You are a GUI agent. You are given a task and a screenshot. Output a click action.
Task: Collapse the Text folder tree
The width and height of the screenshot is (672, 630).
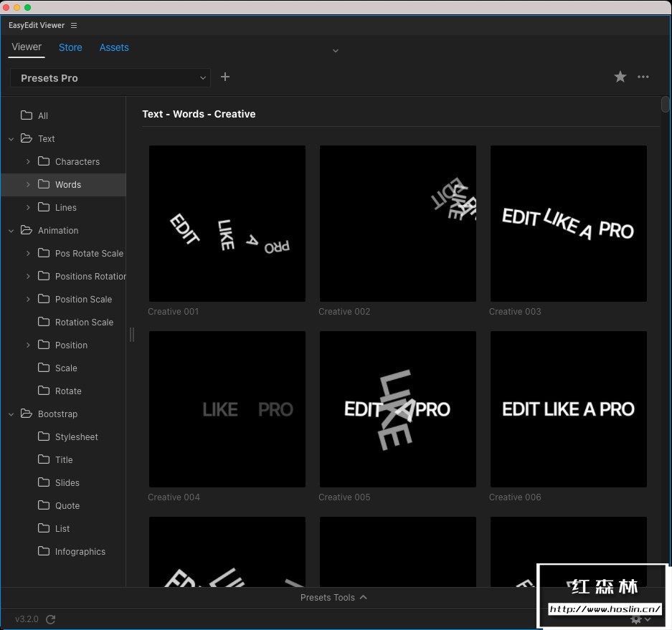(11, 139)
